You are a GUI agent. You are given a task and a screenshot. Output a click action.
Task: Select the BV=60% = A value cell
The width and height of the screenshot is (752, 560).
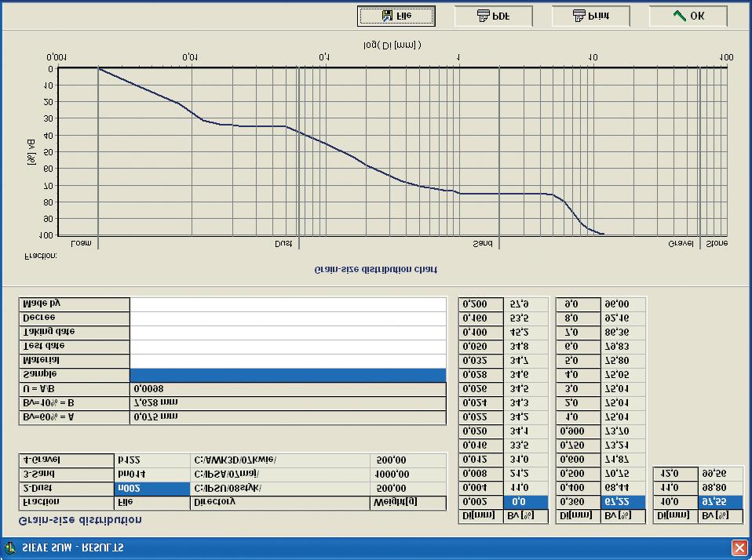[x=288, y=417]
